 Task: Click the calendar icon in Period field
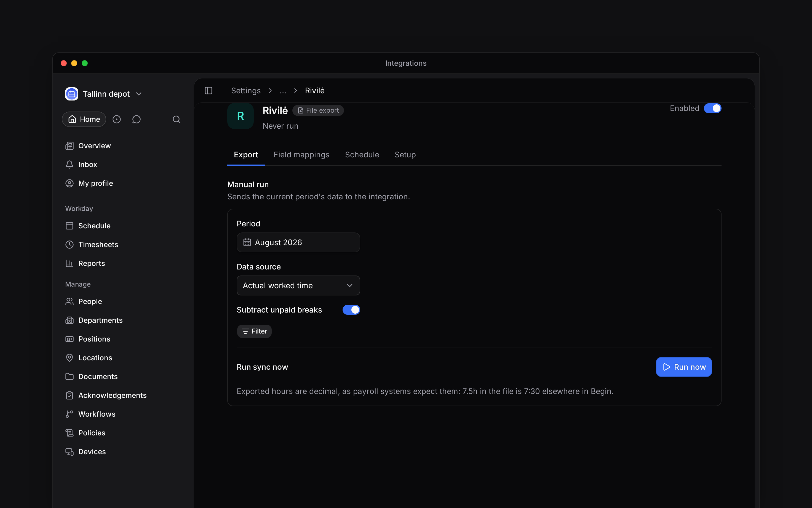tap(247, 242)
